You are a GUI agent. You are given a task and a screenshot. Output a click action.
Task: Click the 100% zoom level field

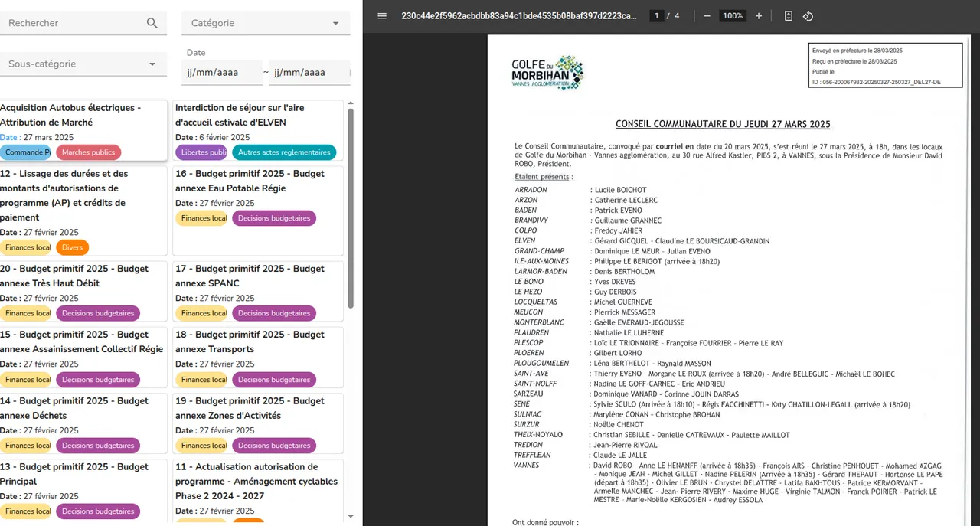click(x=733, y=15)
